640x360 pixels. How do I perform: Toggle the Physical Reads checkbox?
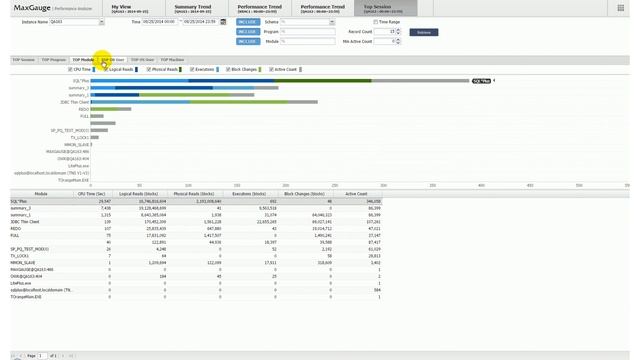149,69
